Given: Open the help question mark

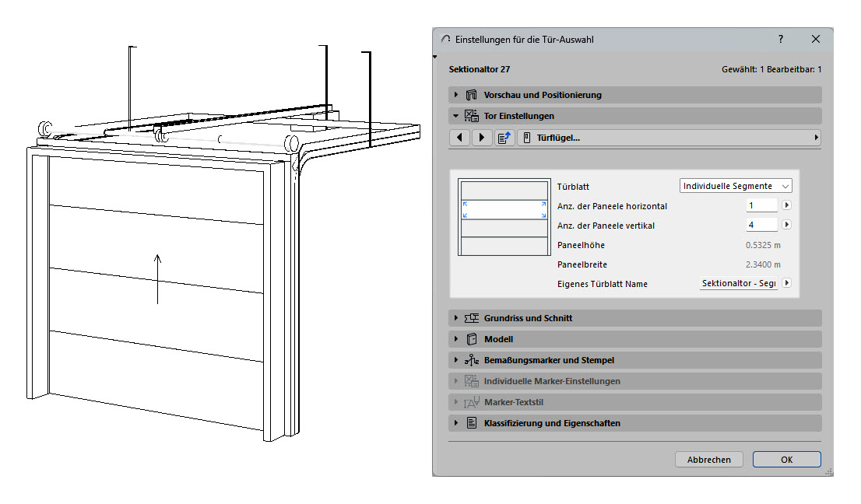Looking at the screenshot, I should click(x=780, y=39).
